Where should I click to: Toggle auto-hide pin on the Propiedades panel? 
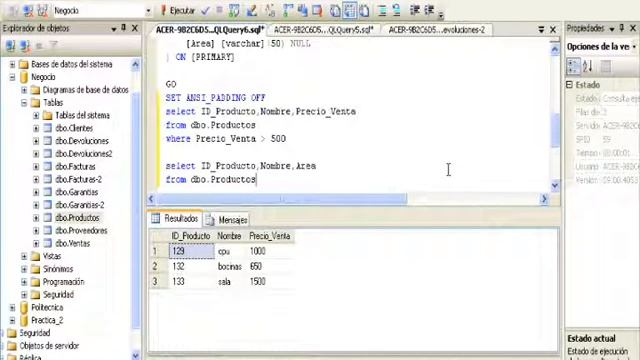622,28
